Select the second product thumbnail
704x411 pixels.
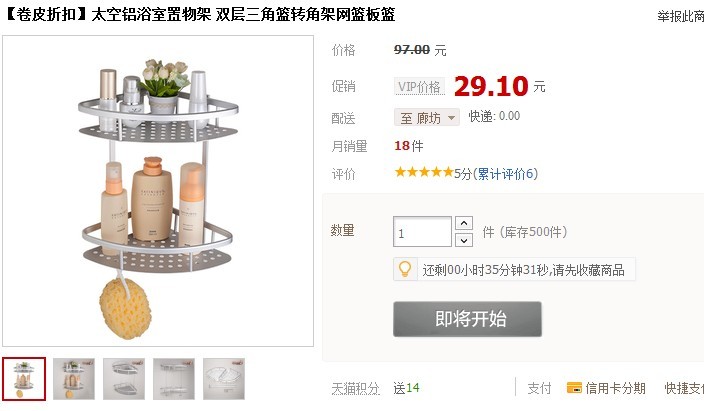[74, 379]
